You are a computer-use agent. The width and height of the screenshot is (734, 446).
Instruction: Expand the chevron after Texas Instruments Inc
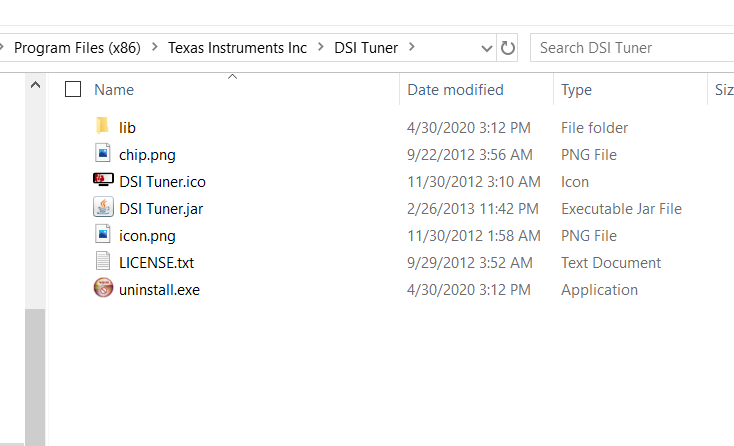pos(321,47)
